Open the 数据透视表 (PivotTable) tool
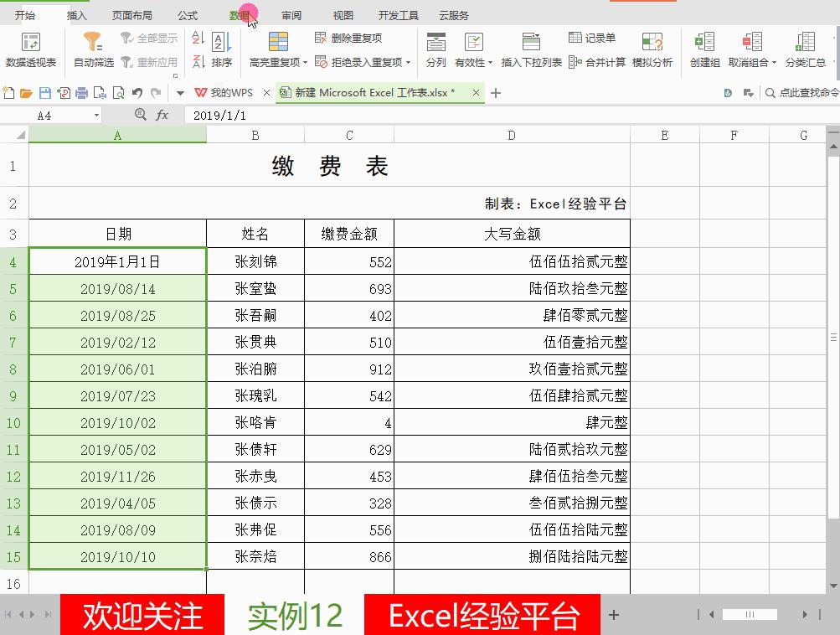Viewport: 840px width, 635px height. pyautogui.click(x=31, y=49)
